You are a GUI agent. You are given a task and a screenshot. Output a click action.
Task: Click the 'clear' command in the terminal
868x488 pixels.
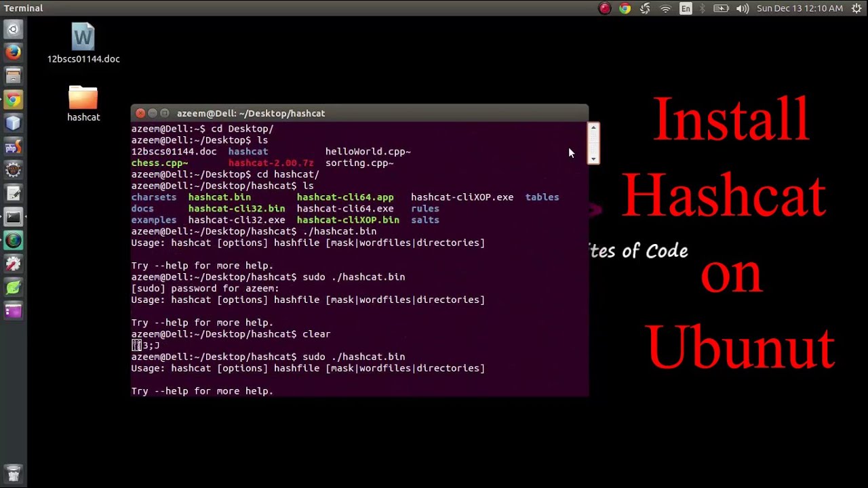pos(317,334)
